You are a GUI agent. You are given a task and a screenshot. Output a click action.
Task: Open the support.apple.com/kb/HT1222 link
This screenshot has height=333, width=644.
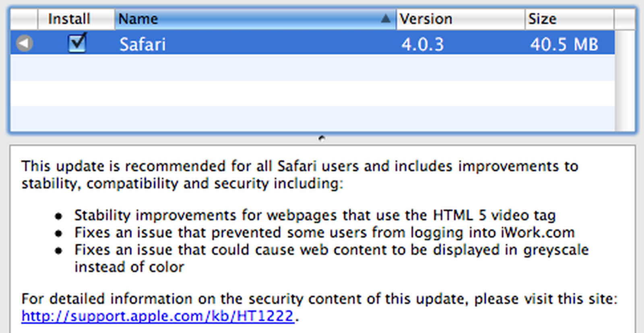point(157,316)
